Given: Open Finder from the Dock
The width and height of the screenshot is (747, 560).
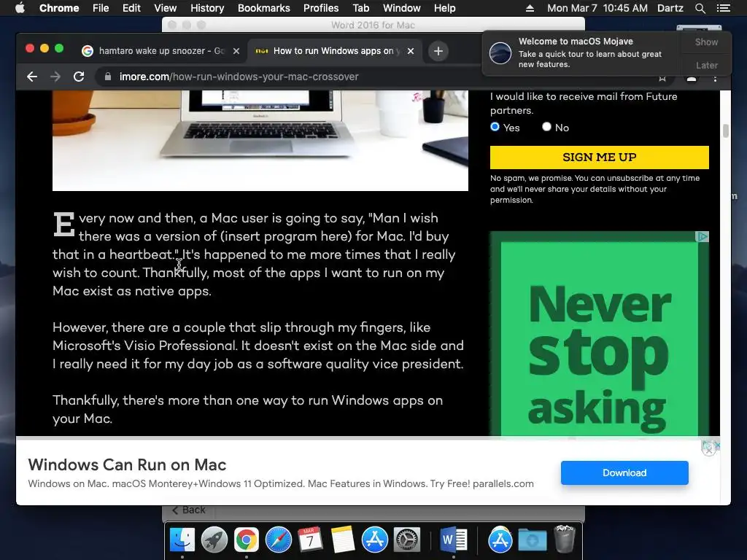Looking at the screenshot, I should pyautogui.click(x=182, y=540).
